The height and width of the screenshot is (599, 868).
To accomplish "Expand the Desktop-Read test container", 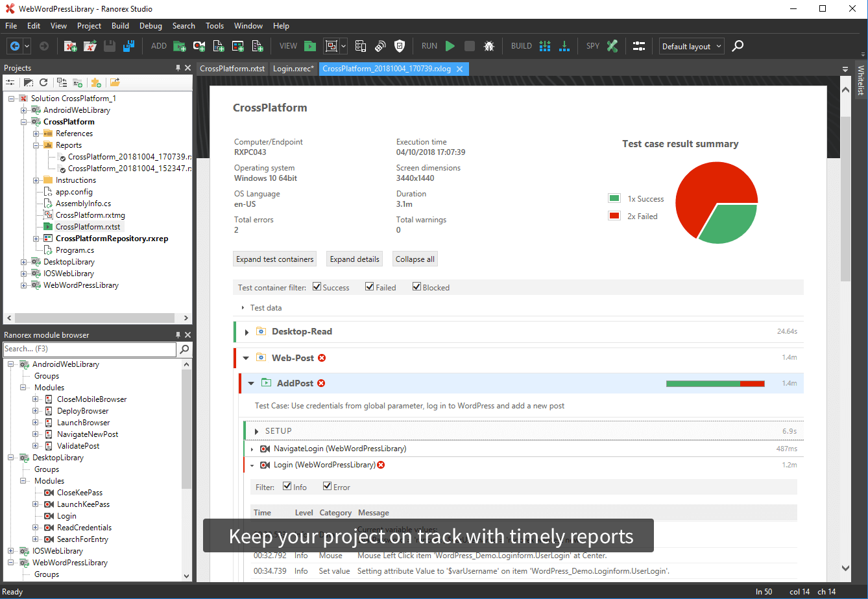I will click(247, 332).
